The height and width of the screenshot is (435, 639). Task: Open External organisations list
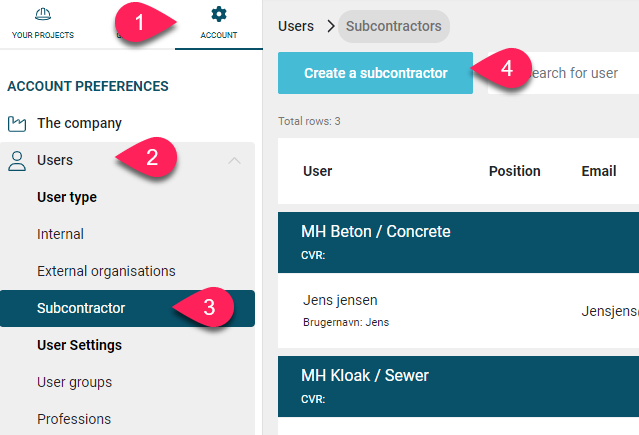106,271
